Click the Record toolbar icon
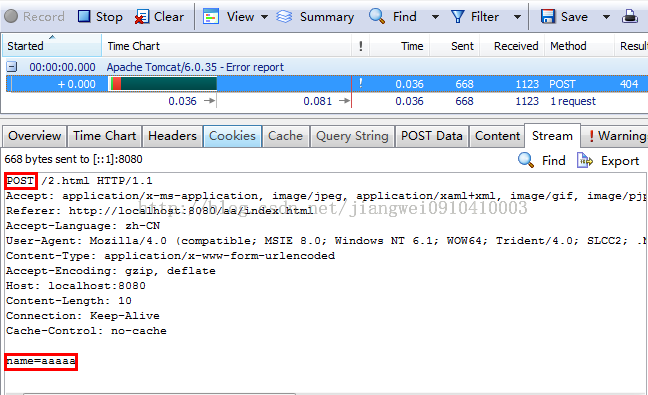Viewport: 648px width, 395px height. 11,17
